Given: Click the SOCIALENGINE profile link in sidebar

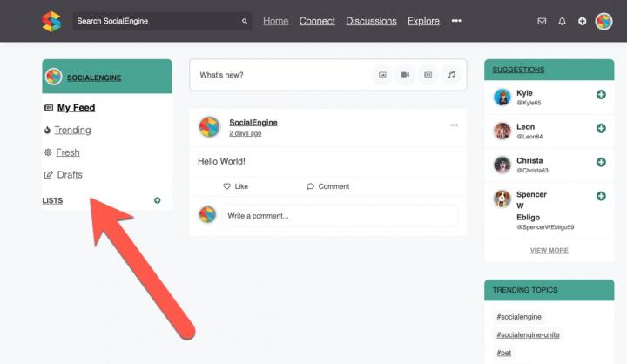Looking at the screenshot, I should (x=94, y=78).
